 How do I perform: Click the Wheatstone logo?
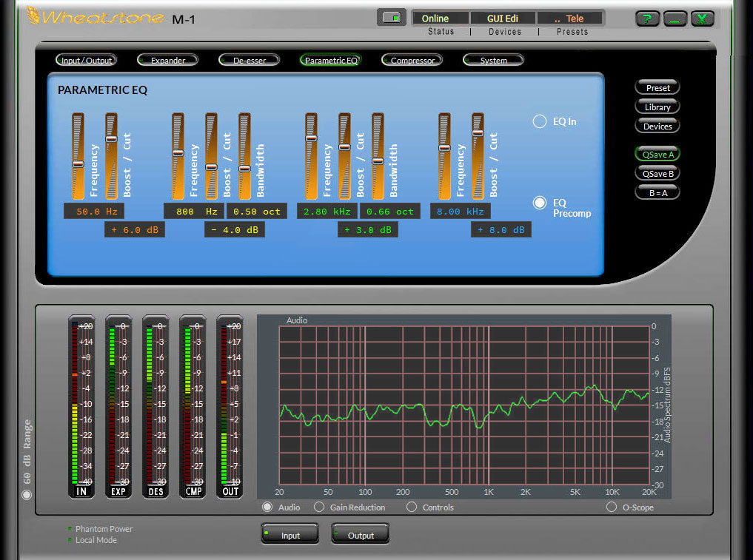pos(96,17)
